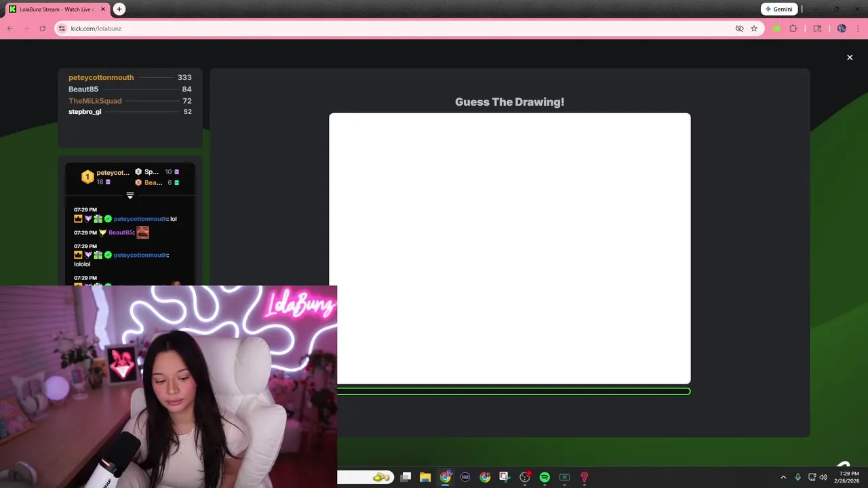868x488 pixels.
Task: Click the Gemini button in Chrome
Action: point(778,9)
